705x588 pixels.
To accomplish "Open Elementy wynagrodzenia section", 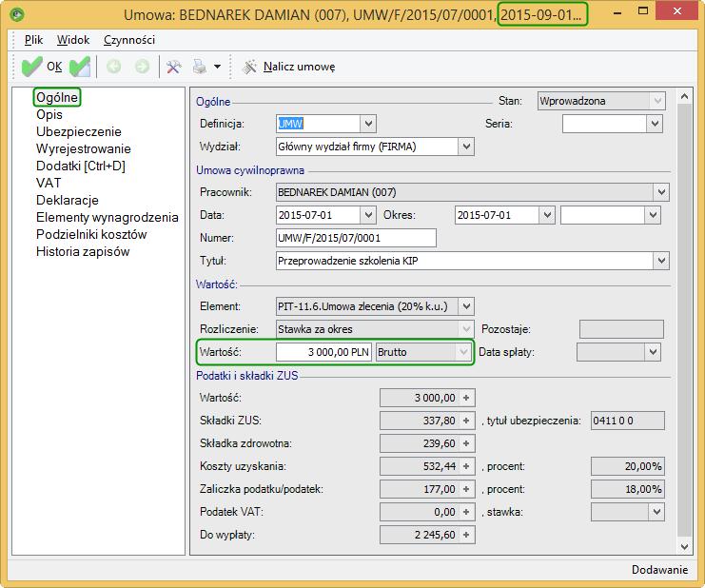I will click(108, 217).
